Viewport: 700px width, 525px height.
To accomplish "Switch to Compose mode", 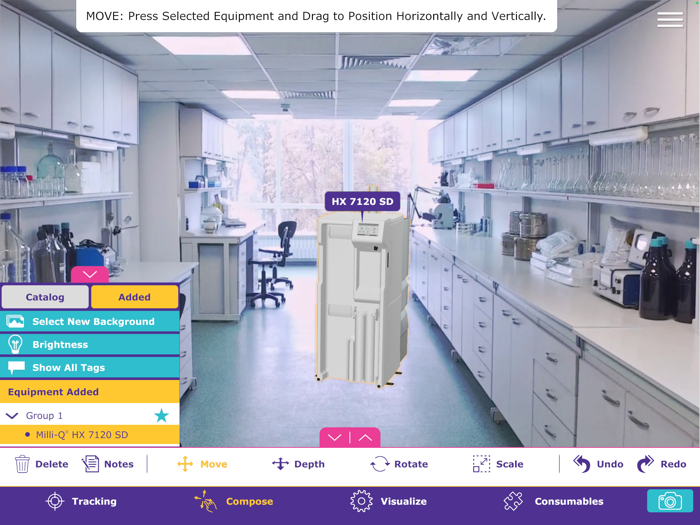I will click(233, 501).
